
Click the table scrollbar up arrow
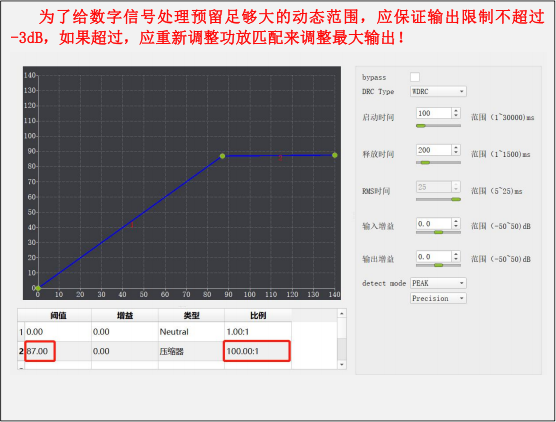341,313
